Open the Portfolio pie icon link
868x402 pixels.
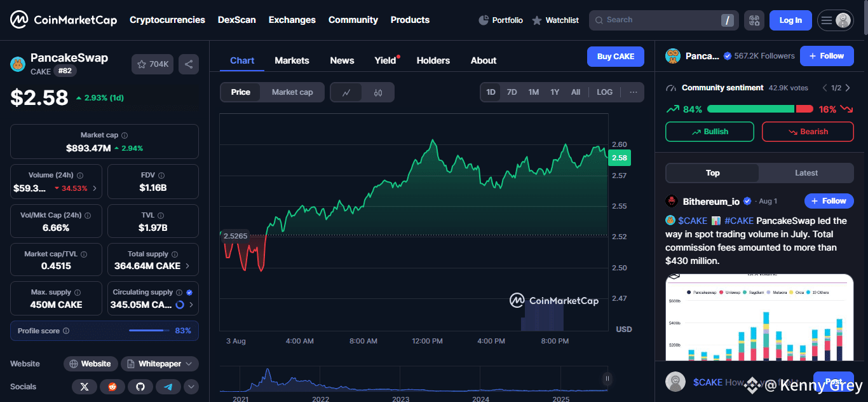pos(501,20)
